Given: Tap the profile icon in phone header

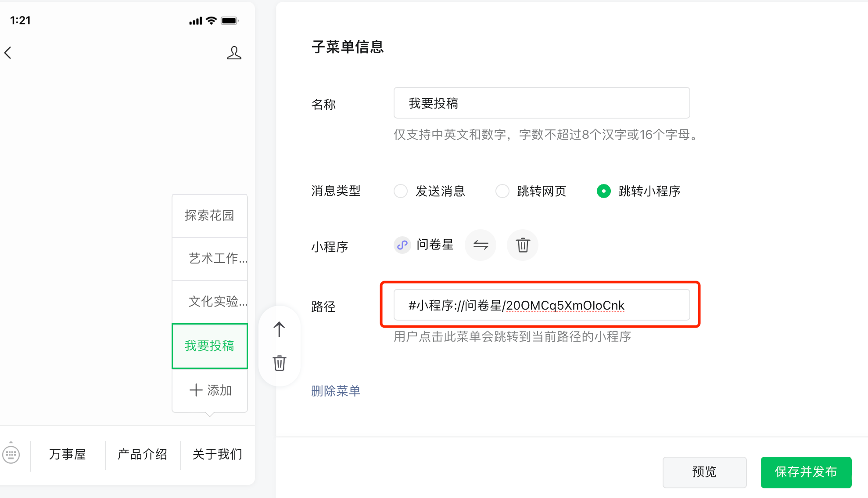Looking at the screenshot, I should coord(234,53).
